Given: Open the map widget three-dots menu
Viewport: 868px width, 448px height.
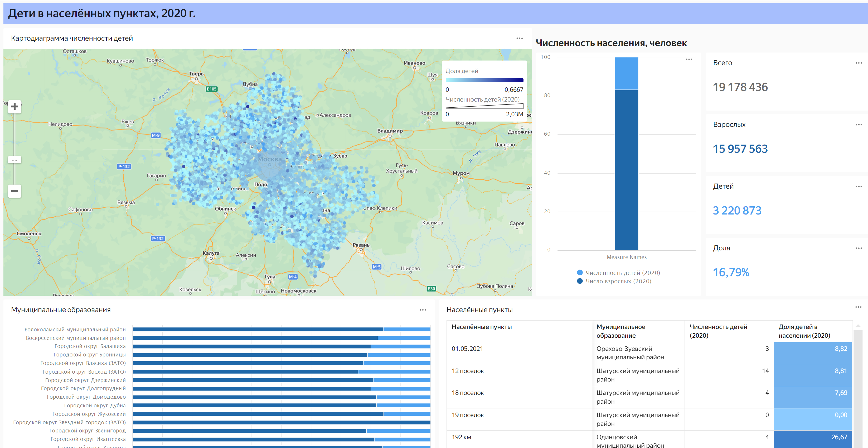Looking at the screenshot, I should pos(520,38).
